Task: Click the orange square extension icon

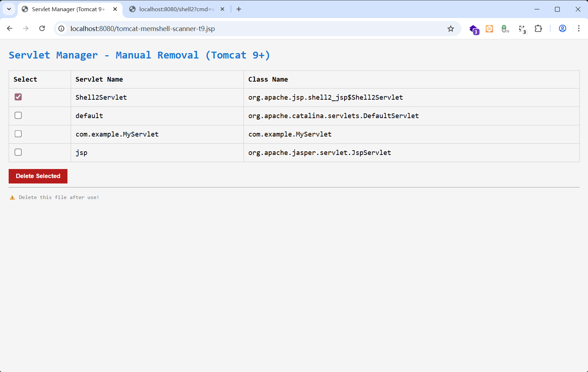Action: [489, 29]
